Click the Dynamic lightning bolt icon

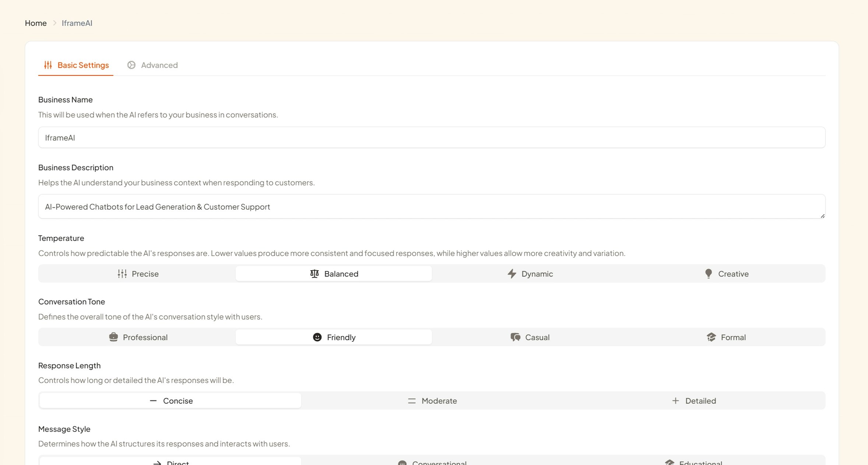click(512, 274)
